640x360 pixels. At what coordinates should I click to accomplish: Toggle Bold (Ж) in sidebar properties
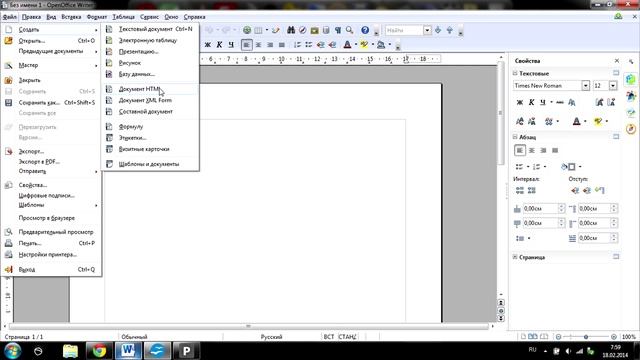tap(520, 102)
